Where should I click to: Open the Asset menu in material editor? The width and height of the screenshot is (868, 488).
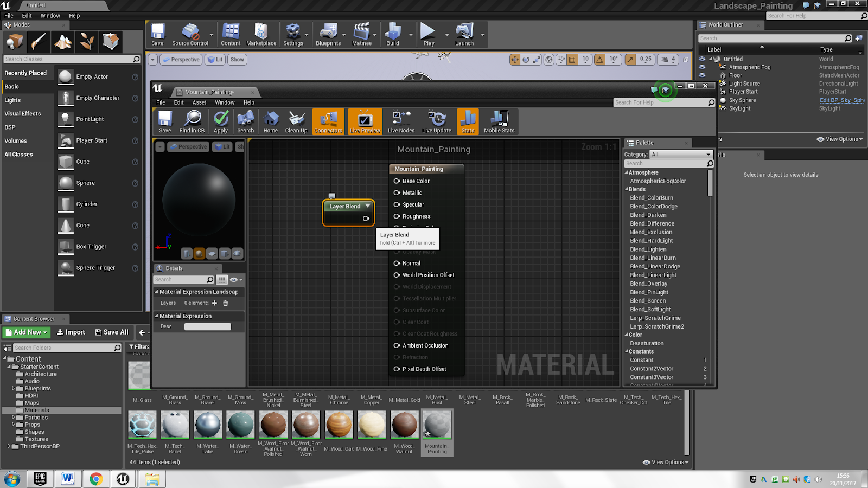[x=199, y=102]
